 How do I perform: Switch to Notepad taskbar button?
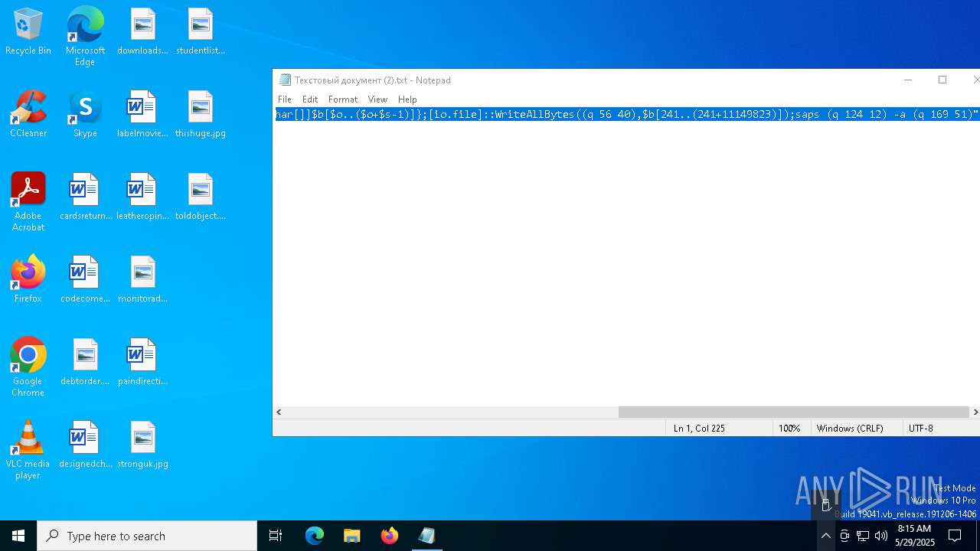(x=427, y=536)
